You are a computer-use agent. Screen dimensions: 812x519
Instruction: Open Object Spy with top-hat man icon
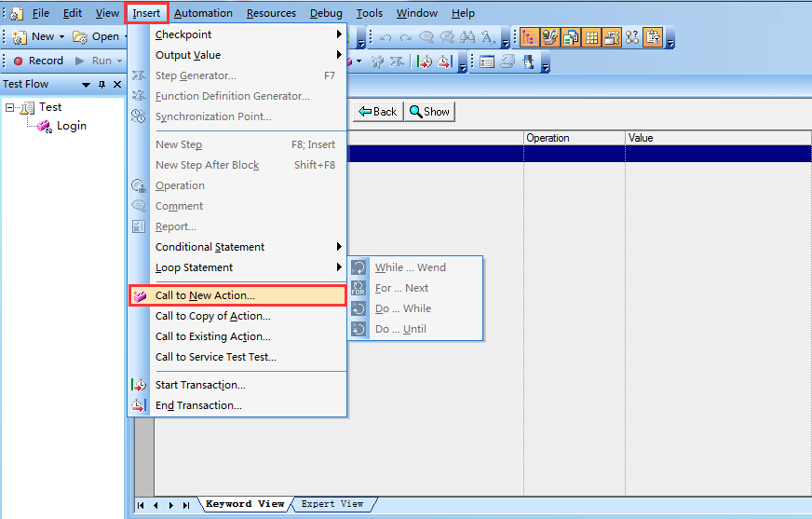[x=528, y=62]
